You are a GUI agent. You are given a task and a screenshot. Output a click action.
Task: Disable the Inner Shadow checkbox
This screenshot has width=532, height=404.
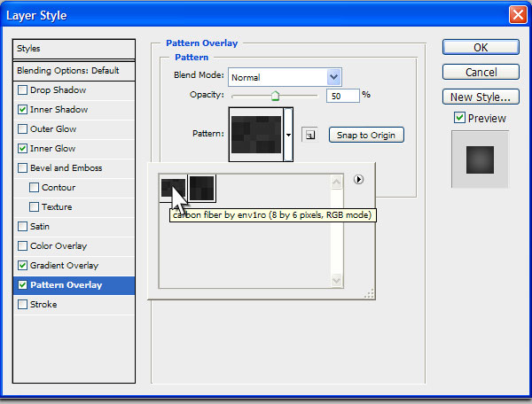pyautogui.click(x=22, y=110)
